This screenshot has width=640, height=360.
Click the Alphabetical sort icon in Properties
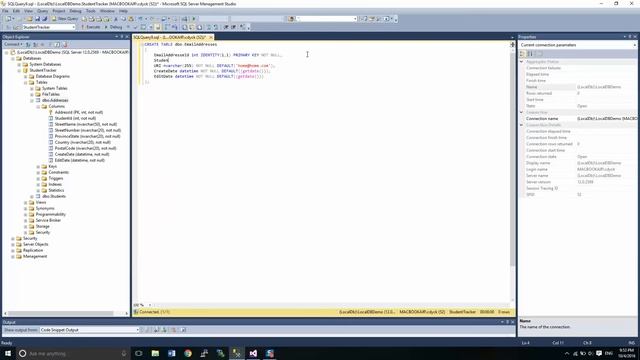click(x=531, y=54)
